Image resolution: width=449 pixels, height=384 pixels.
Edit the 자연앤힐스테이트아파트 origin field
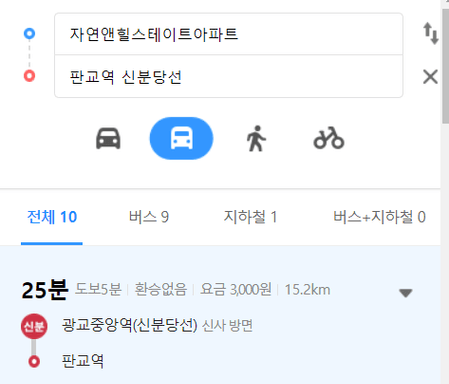tap(229, 34)
